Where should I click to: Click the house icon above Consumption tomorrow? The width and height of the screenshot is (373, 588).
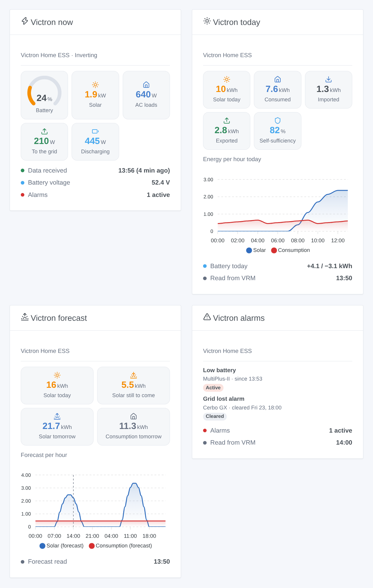(x=134, y=416)
